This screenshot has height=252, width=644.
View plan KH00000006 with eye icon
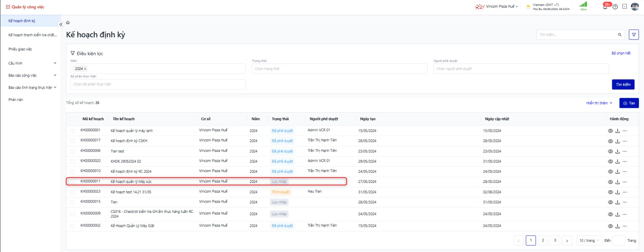click(610, 151)
